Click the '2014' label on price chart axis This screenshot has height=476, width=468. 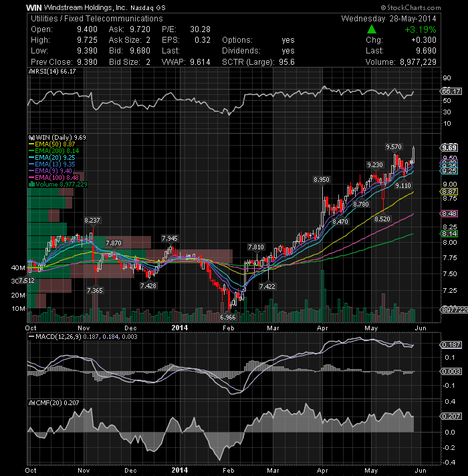[x=180, y=328]
